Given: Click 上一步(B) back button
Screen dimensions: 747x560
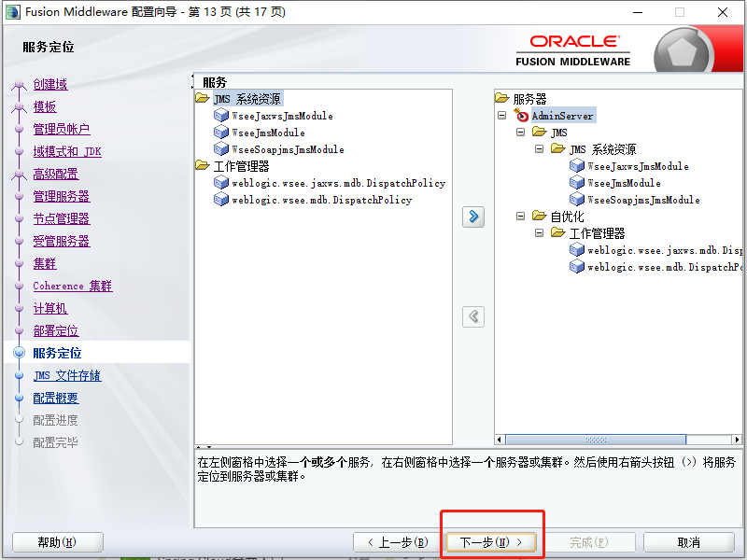Looking at the screenshot, I should click(399, 542).
